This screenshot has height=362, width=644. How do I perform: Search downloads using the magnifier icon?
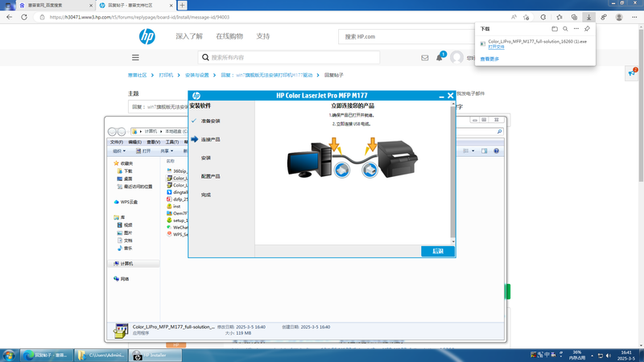pyautogui.click(x=565, y=29)
